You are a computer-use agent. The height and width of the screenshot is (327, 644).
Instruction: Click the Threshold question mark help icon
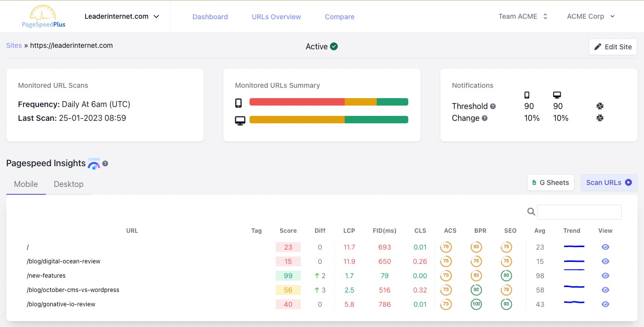pos(492,106)
